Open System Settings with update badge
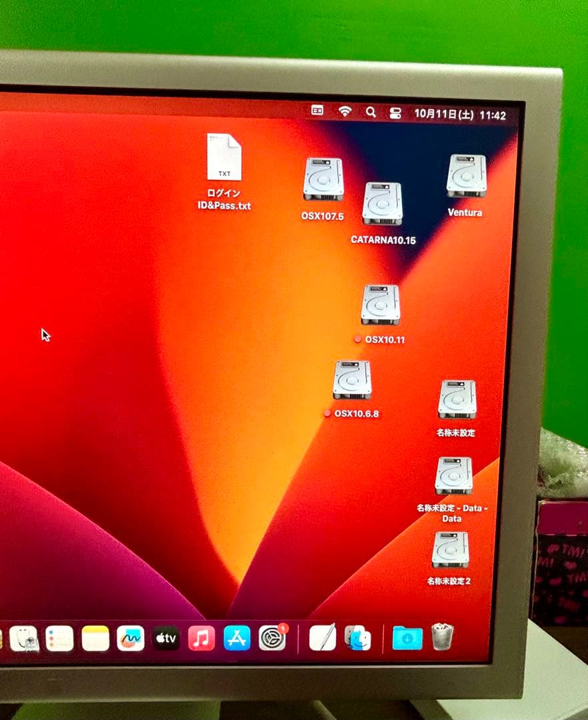 coord(272,639)
